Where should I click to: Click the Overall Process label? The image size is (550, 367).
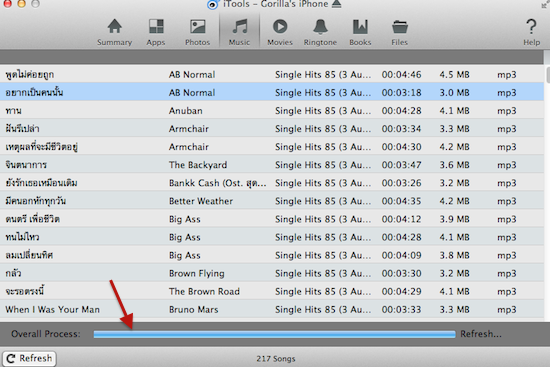[46, 334]
